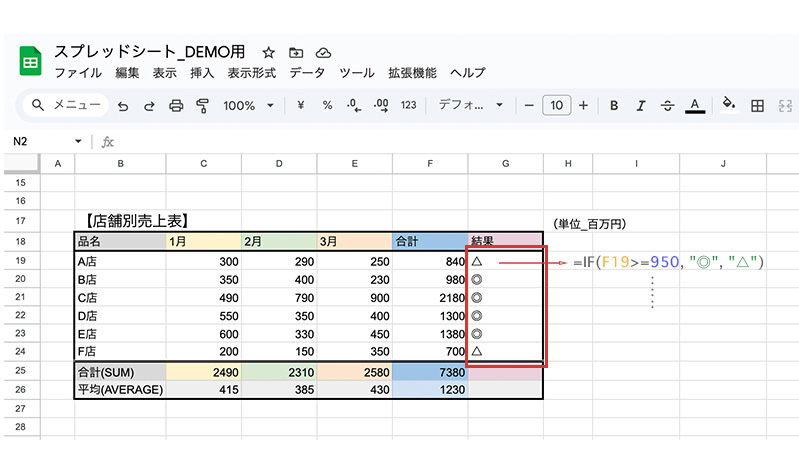This screenshot has height=473, width=799.
Task: Star the document title
Action: (x=268, y=52)
